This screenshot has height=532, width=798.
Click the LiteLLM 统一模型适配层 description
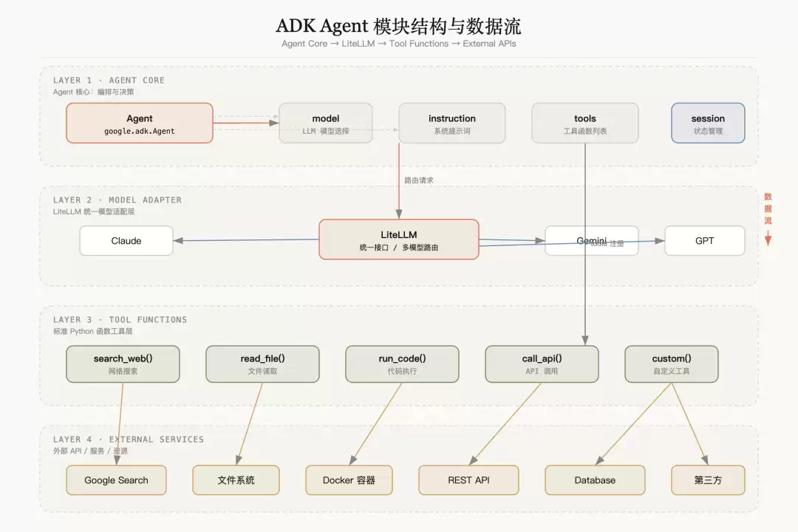[x=94, y=212]
